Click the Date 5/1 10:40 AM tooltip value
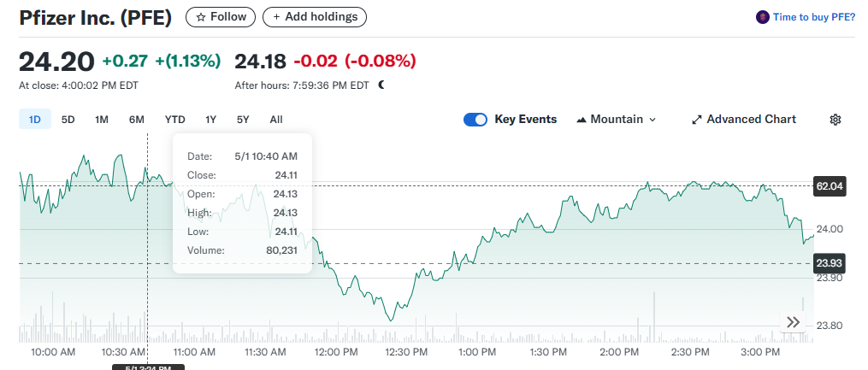The image size is (868, 370). tap(266, 156)
